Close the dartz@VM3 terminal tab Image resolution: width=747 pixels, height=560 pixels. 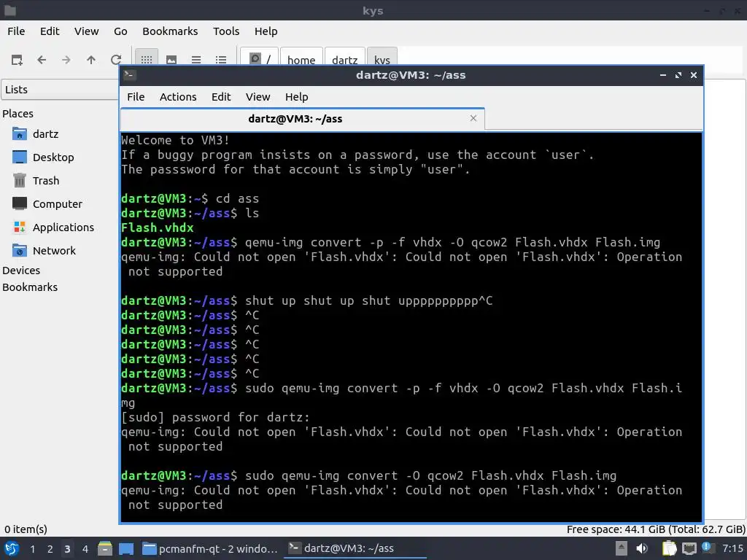[473, 118]
